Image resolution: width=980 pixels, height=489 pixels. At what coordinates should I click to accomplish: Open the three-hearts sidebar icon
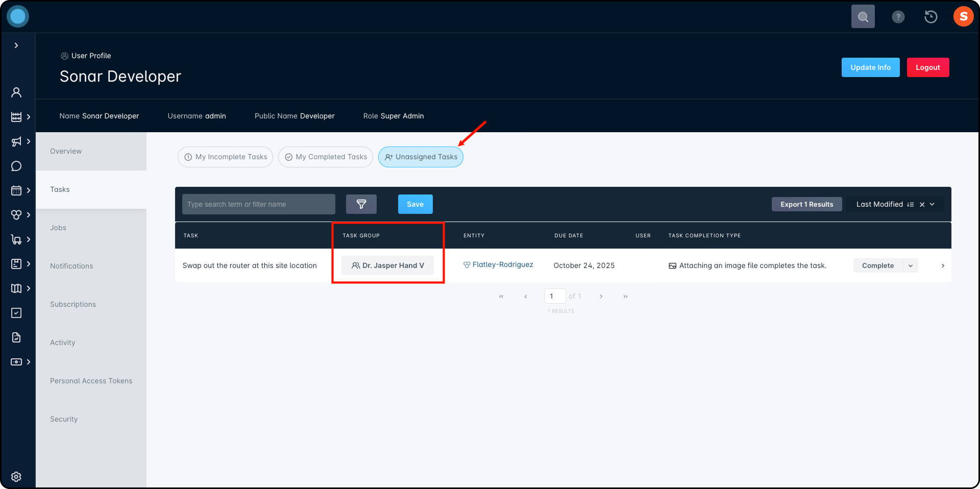click(16, 215)
